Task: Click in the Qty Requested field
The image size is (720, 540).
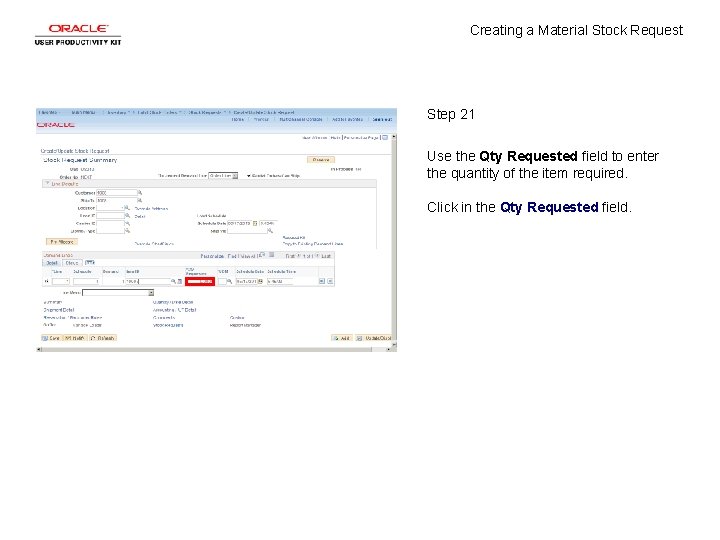Action: click(200, 281)
